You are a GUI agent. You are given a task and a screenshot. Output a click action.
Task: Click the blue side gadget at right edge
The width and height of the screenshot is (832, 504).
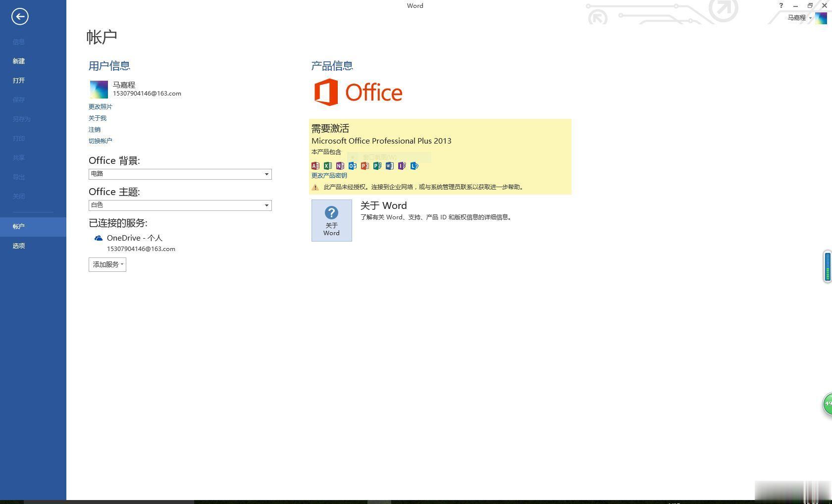(828, 266)
